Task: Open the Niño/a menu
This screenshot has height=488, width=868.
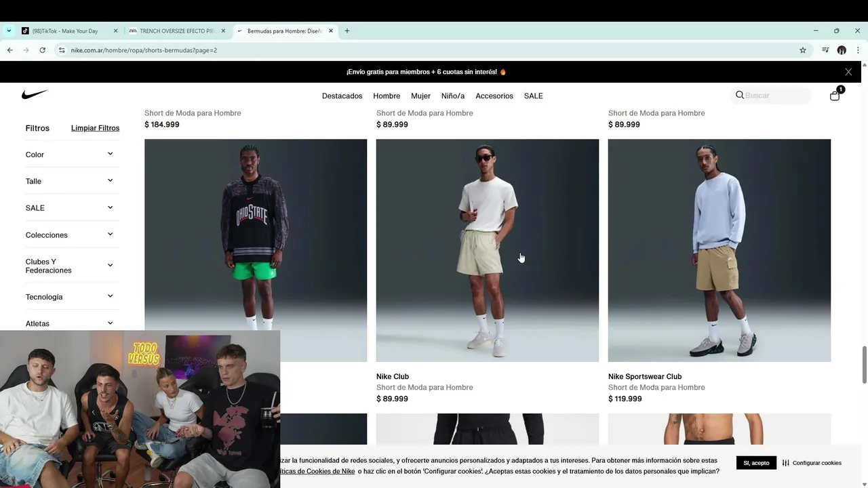Action: (x=453, y=96)
